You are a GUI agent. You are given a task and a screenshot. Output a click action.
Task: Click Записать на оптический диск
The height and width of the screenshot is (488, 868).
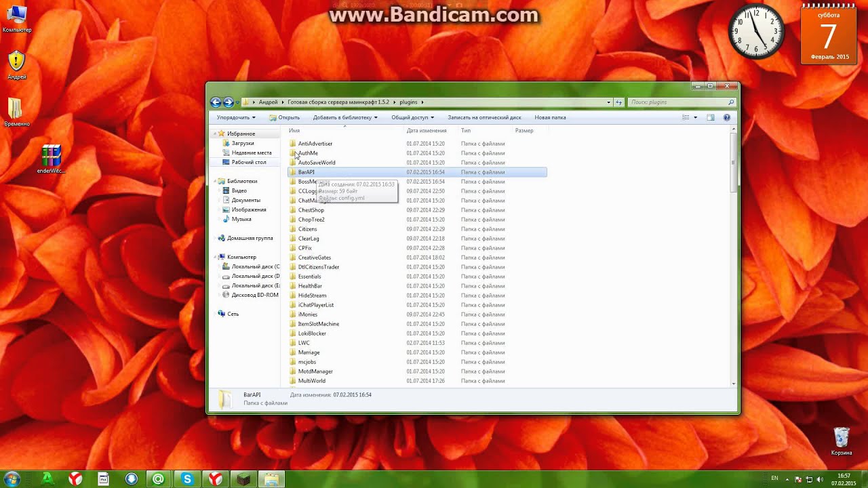484,117
